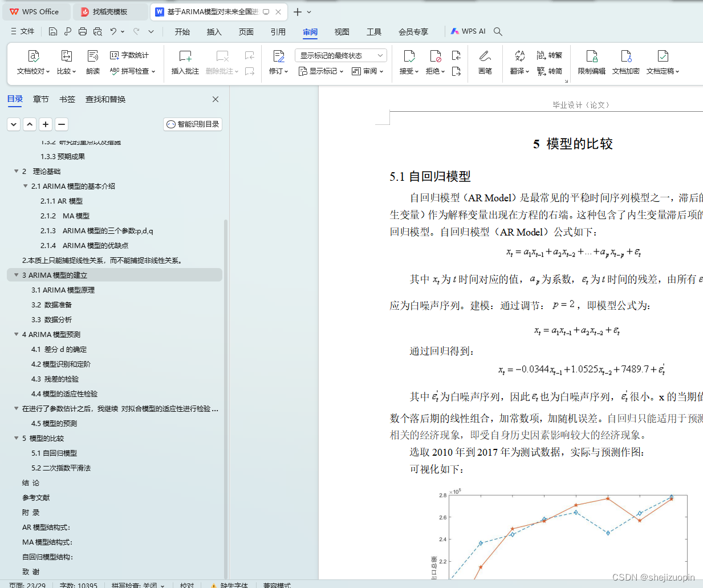Select 2.1.1 AR 模型 heading in outline
The width and height of the screenshot is (703, 588).
click(62, 201)
